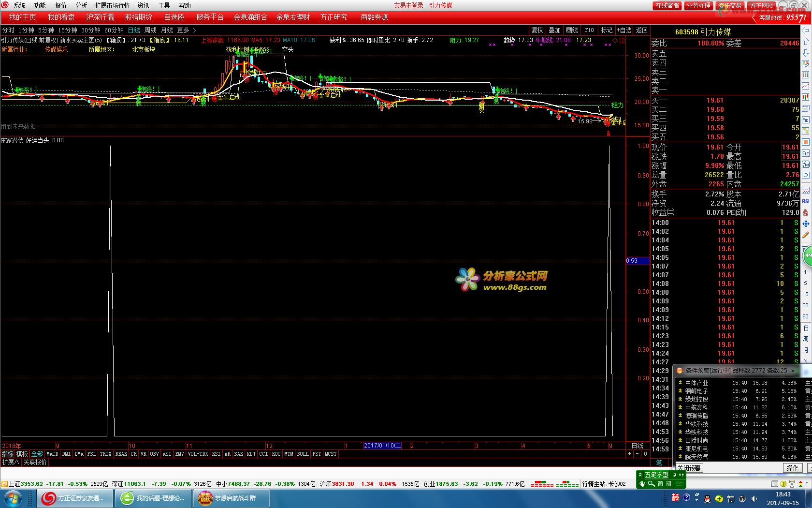The width and height of the screenshot is (812, 508).
Task: Switch chart period to 30分钟
Action: 91,30
